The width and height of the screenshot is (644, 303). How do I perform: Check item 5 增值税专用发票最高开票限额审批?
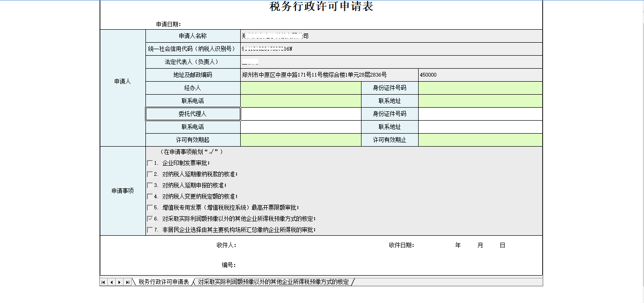[x=150, y=208]
